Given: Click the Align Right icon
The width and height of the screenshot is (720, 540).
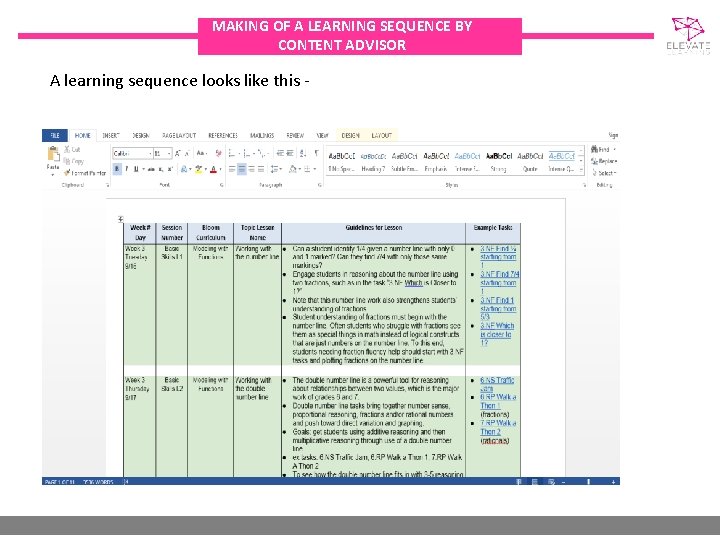Looking at the screenshot, I should click(x=252, y=169).
